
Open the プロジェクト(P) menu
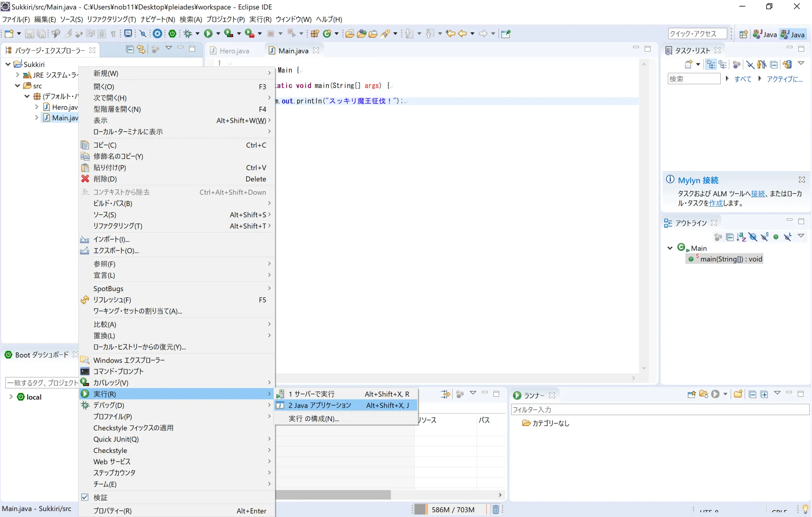(226, 19)
